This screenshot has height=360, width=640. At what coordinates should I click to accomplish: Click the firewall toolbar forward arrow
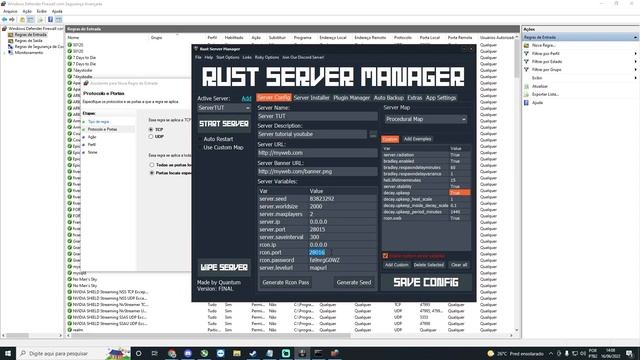click(x=12, y=20)
